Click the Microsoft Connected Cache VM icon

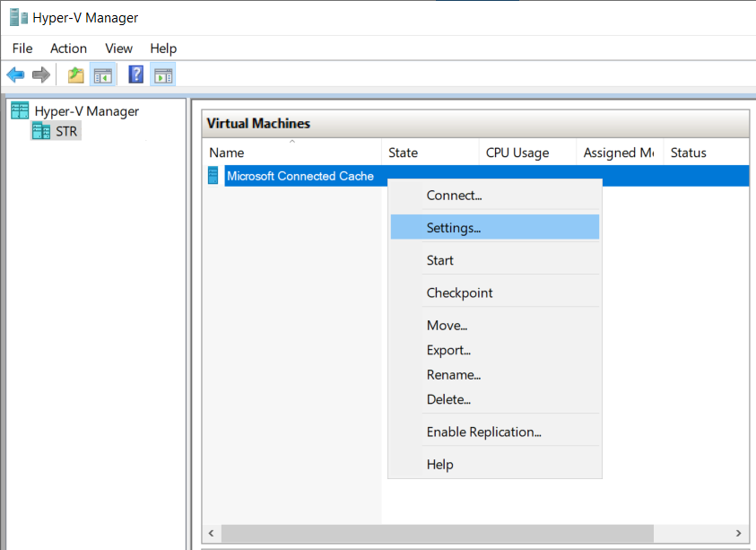click(213, 176)
